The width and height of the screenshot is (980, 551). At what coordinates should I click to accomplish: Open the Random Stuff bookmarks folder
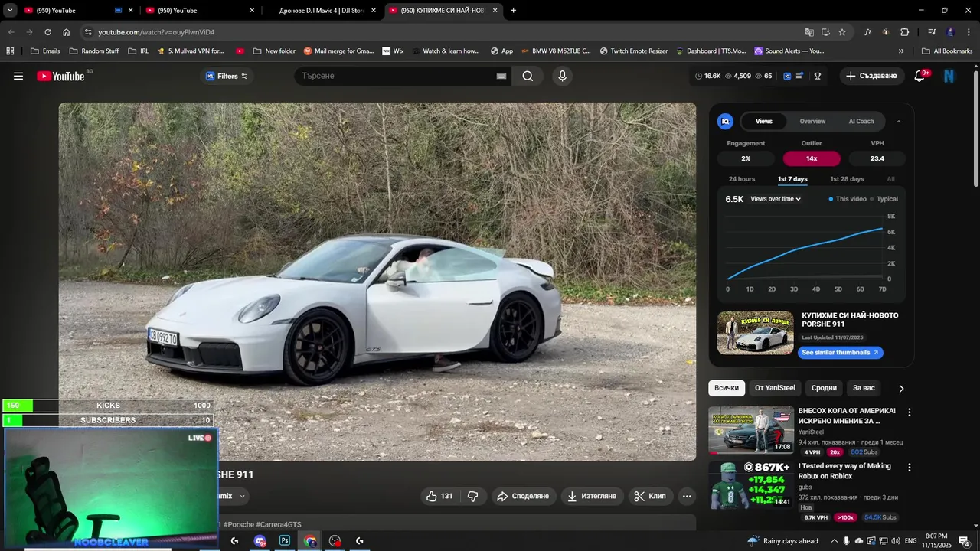click(94, 51)
